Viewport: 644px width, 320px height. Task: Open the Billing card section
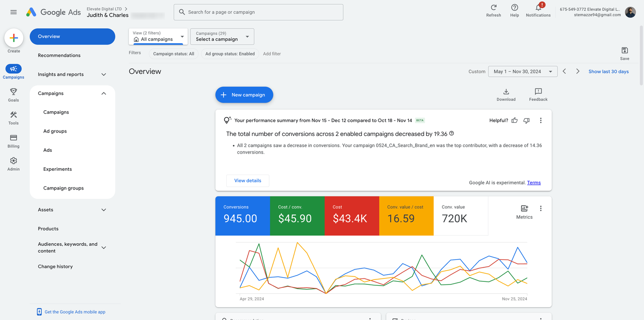[x=14, y=141]
